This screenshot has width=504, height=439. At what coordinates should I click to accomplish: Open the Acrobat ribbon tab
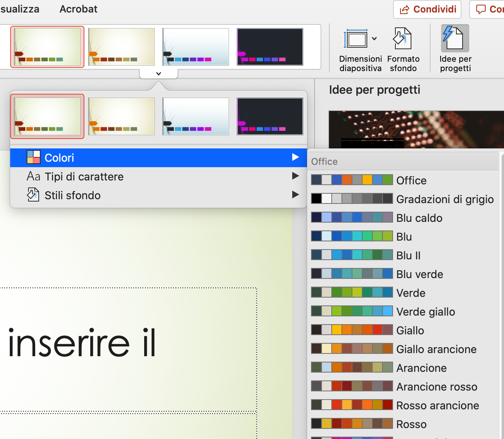click(x=78, y=9)
